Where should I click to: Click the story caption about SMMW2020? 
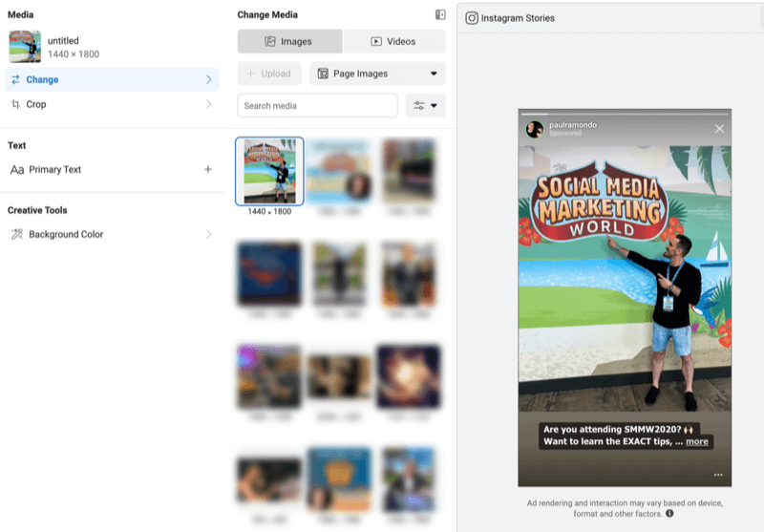[x=626, y=436]
